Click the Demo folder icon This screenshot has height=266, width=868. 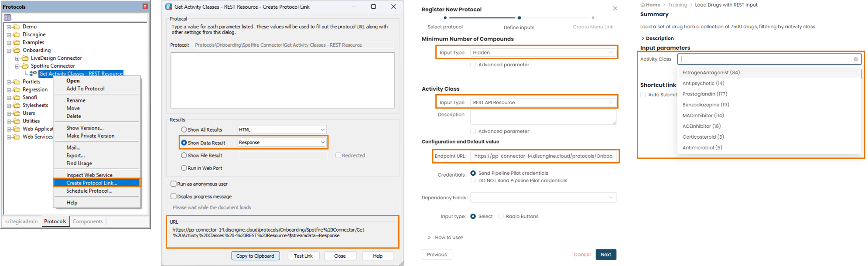click(17, 27)
